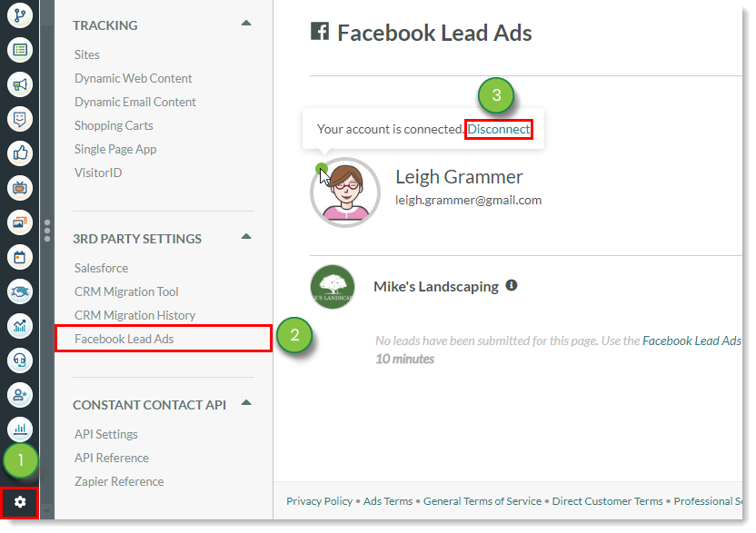Click the info icon beside Mike's Landscaping

coord(511,286)
